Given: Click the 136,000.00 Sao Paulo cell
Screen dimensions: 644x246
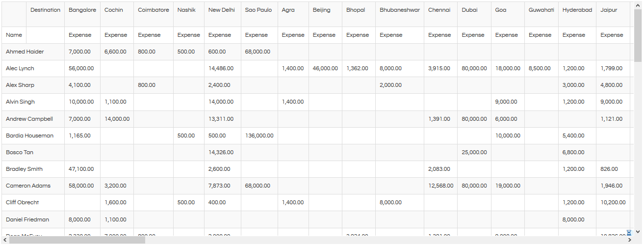Looking at the screenshot, I should (259, 136).
